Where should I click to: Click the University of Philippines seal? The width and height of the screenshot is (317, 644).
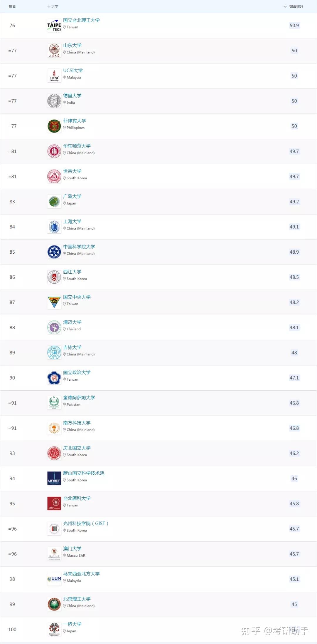pos(54,126)
